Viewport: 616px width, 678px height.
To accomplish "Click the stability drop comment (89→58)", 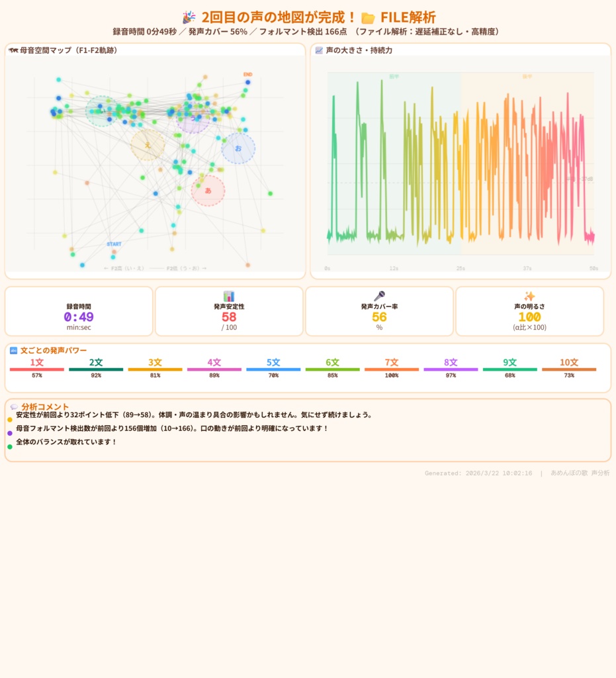I will (194, 414).
